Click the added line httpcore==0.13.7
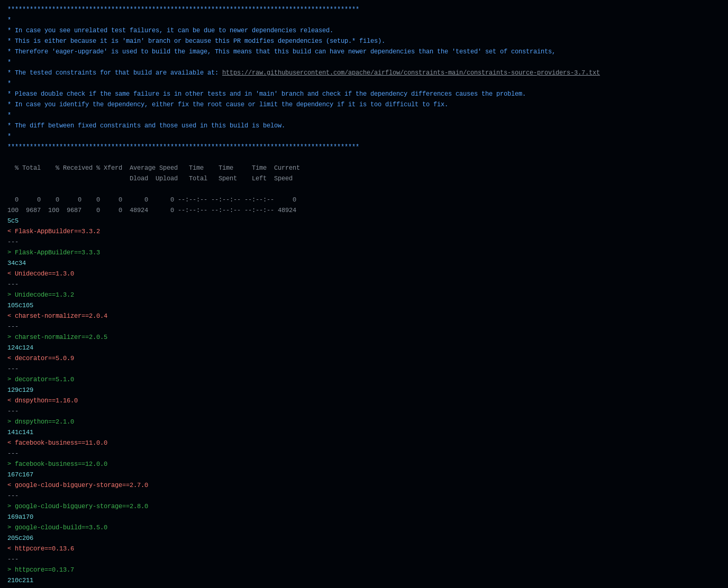 pos(41,570)
